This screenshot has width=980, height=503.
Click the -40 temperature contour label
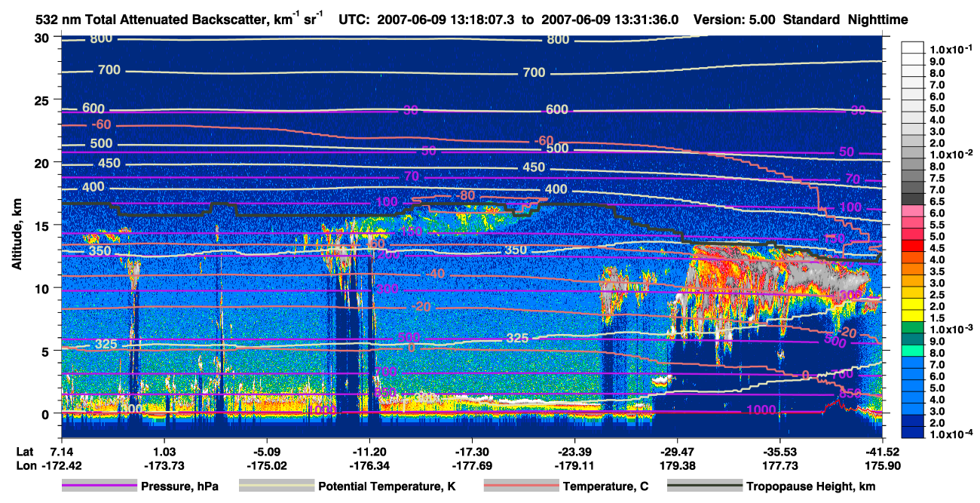[434, 274]
